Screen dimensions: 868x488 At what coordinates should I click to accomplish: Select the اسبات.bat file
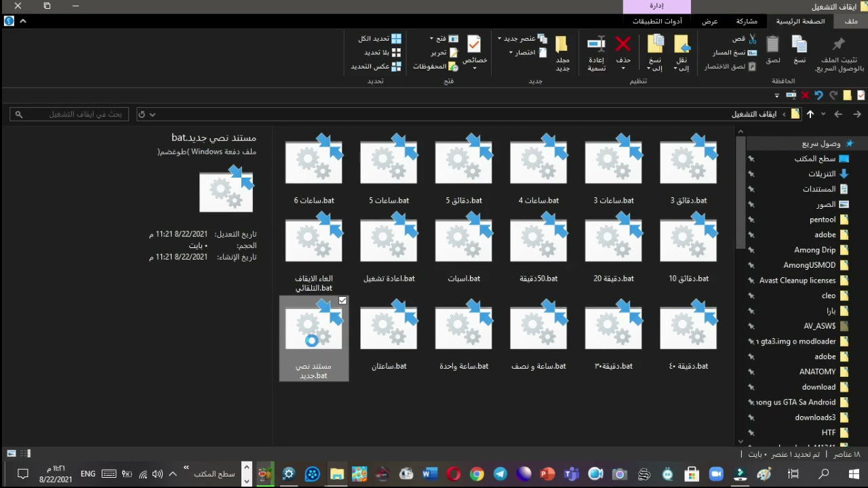pyautogui.click(x=464, y=248)
